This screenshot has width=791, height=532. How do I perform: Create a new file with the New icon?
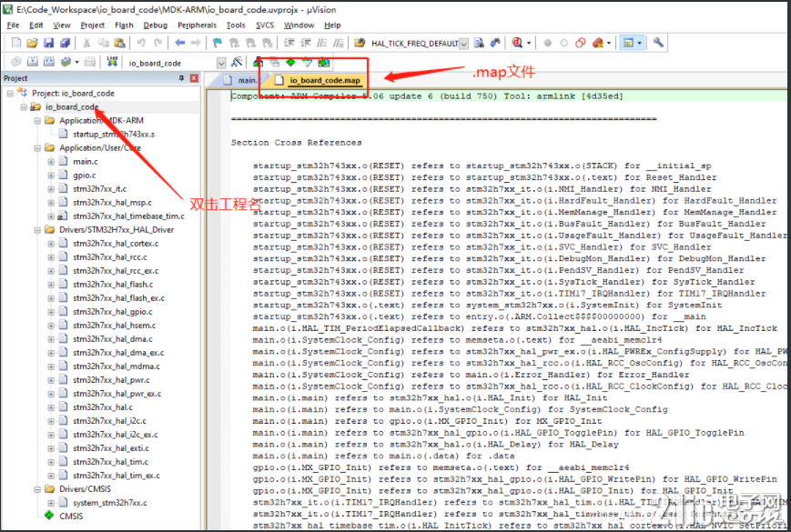pyautogui.click(x=16, y=44)
